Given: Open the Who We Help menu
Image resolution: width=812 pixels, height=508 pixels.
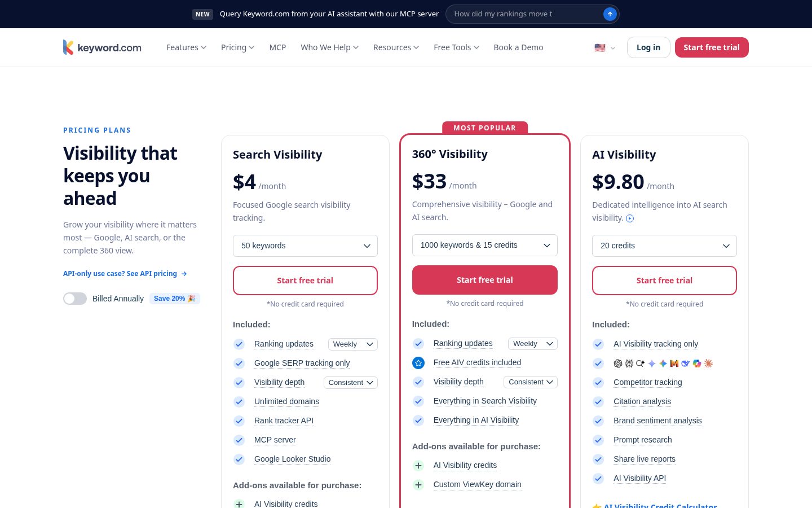Looking at the screenshot, I should pyautogui.click(x=329, y=47).
